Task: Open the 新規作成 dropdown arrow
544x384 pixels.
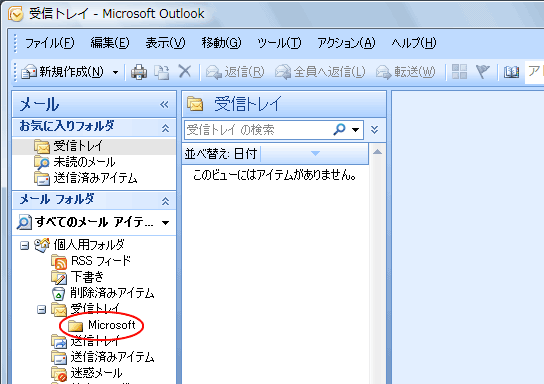Action: [x=116, y=72]
